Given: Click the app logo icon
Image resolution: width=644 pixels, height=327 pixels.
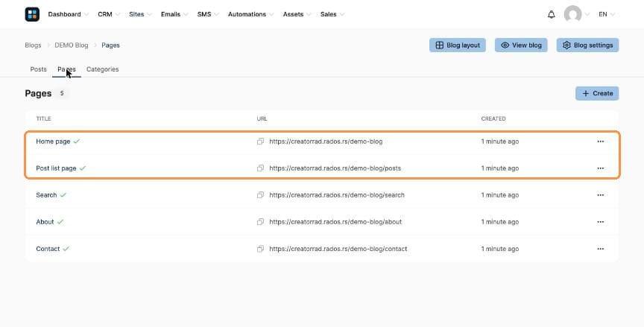Looking at the screenshot, I should point(32,14).
